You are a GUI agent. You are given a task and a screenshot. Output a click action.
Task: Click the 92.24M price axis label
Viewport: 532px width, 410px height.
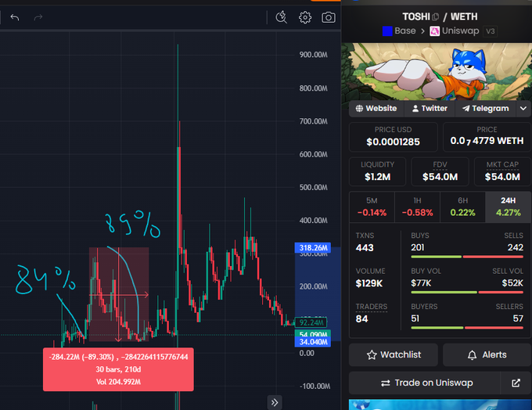point(311,322)
